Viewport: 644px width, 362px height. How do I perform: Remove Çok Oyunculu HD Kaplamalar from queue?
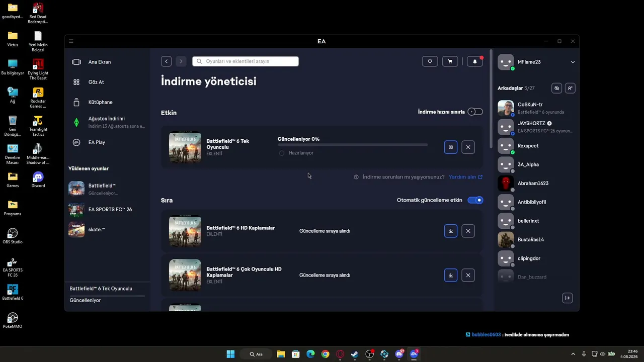coord(468,276)
